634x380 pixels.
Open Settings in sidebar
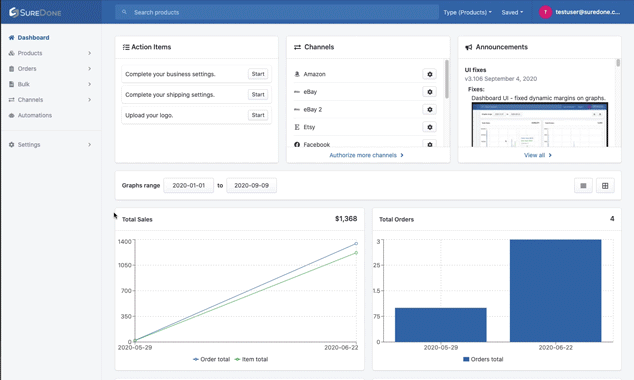click(x=29, y=144)
